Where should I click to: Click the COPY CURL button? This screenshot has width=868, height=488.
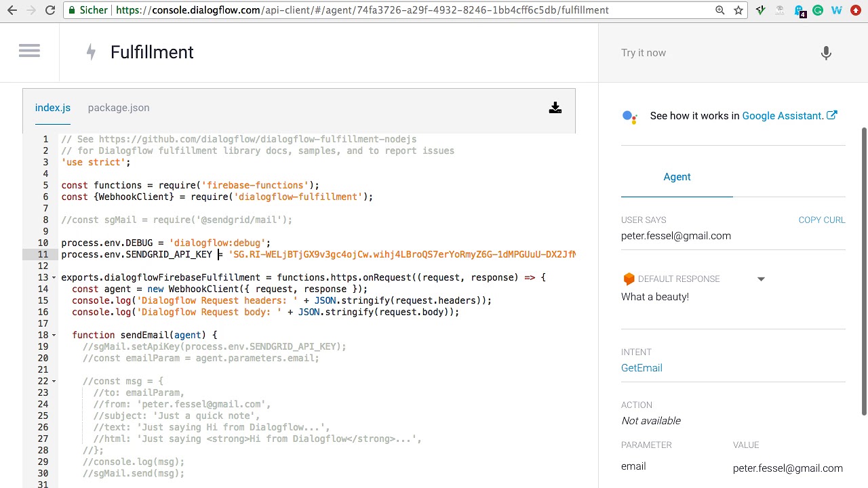pyautogui.click(x=822, y=220)
